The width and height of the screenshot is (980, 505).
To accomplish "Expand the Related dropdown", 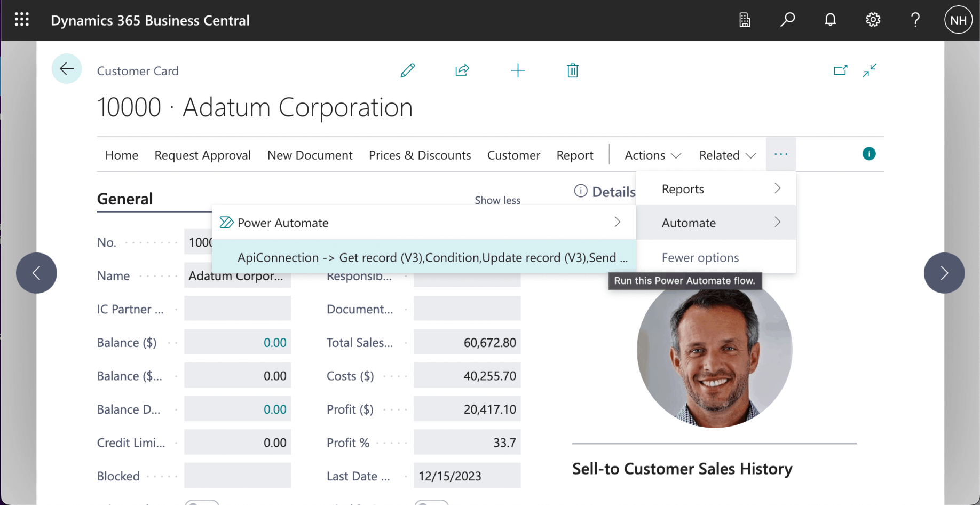I will tap(727, 155).
